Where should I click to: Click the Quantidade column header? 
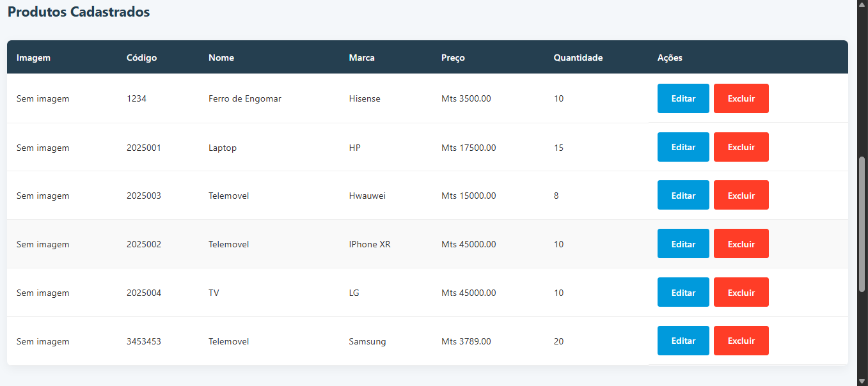(578, 58)
